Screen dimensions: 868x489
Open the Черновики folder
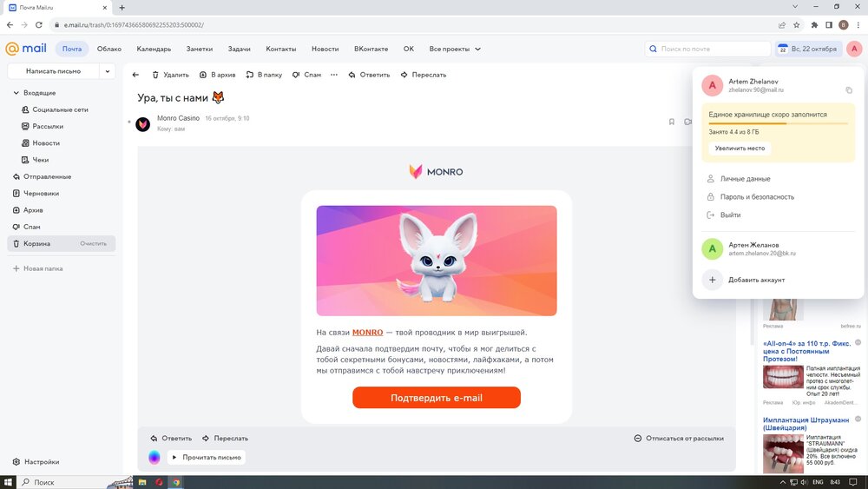pos(41,194)
